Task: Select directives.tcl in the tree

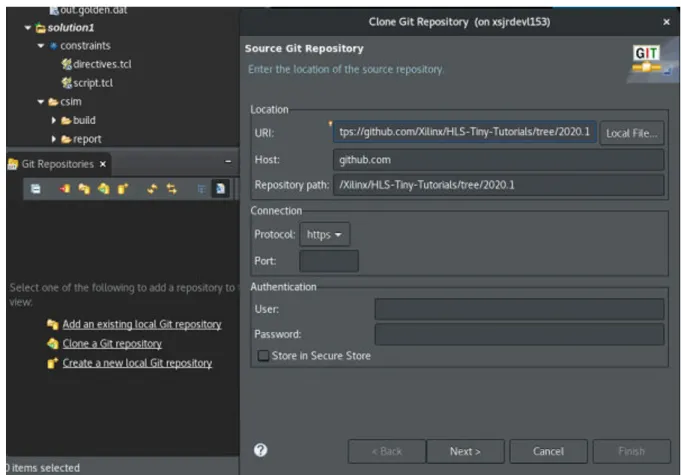Action: click(102, 64)
